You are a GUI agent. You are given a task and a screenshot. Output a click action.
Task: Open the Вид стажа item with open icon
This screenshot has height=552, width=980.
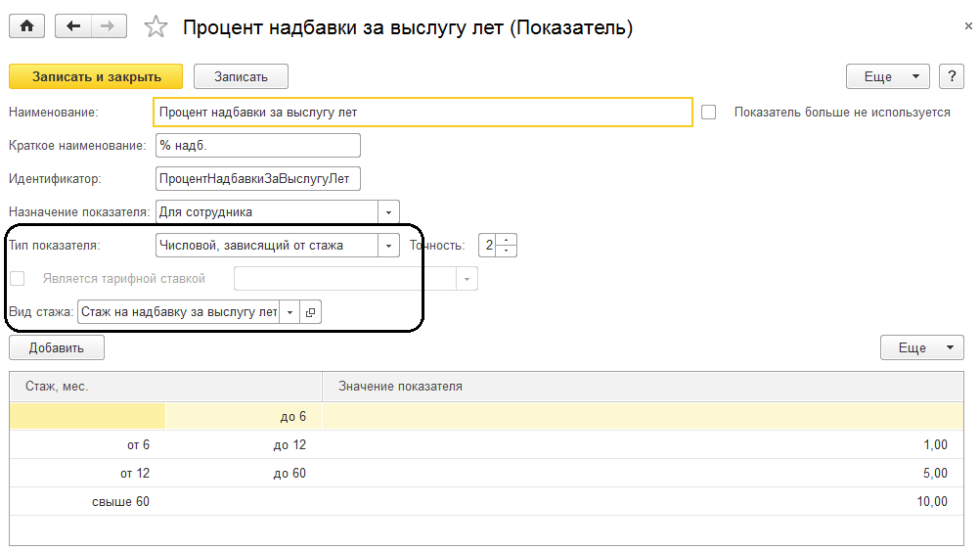(310, 312)
